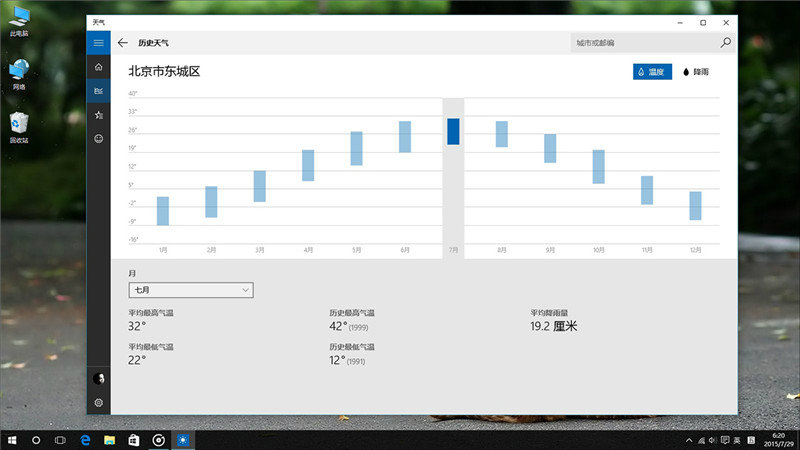Open the favorites star list icon
Viewport: 800px width, 450px height.
(x=98, y=115)
